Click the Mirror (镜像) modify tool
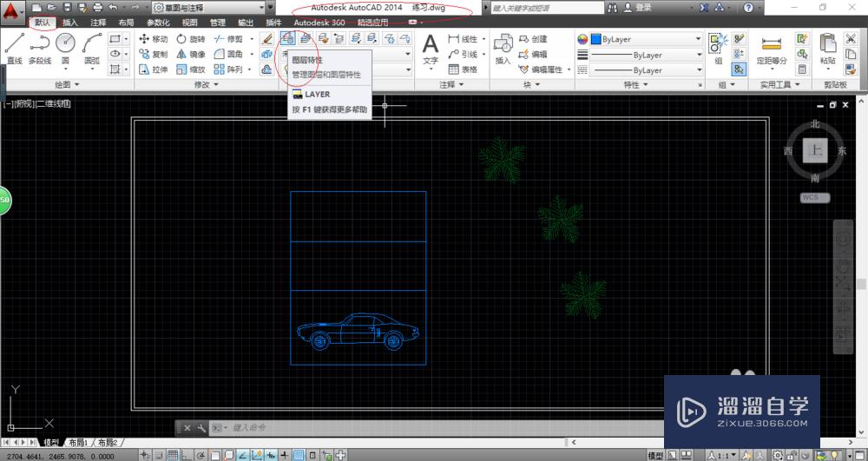The height and width of the screenshot is (461, 868). [190, 54]
